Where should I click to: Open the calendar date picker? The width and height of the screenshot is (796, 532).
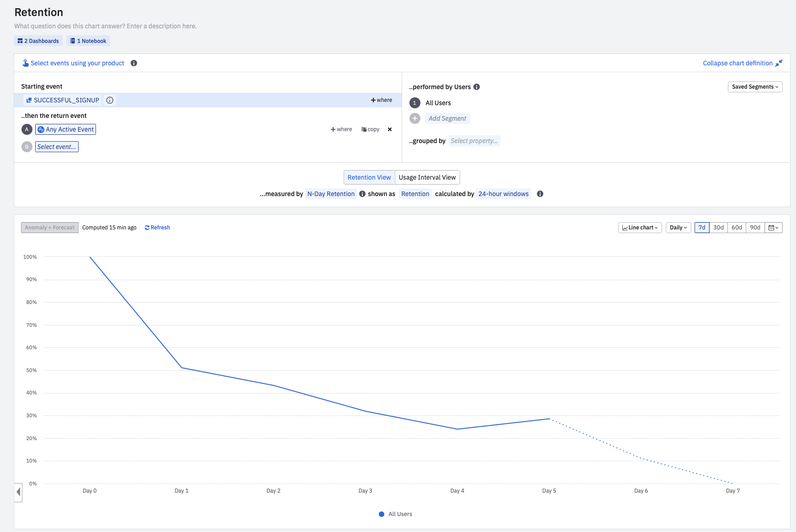pyautogui.click(x=773, y=228)
